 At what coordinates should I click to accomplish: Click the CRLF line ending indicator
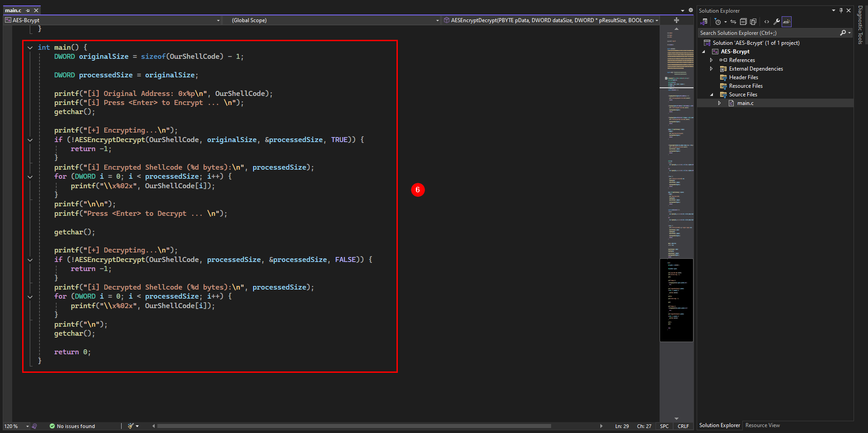click(x=683, y=426)
